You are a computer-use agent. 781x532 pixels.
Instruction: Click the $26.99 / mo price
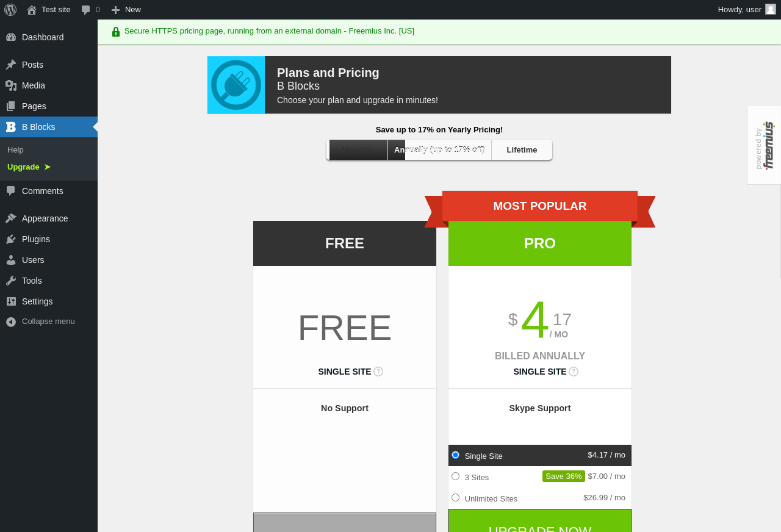pos(604,498)
